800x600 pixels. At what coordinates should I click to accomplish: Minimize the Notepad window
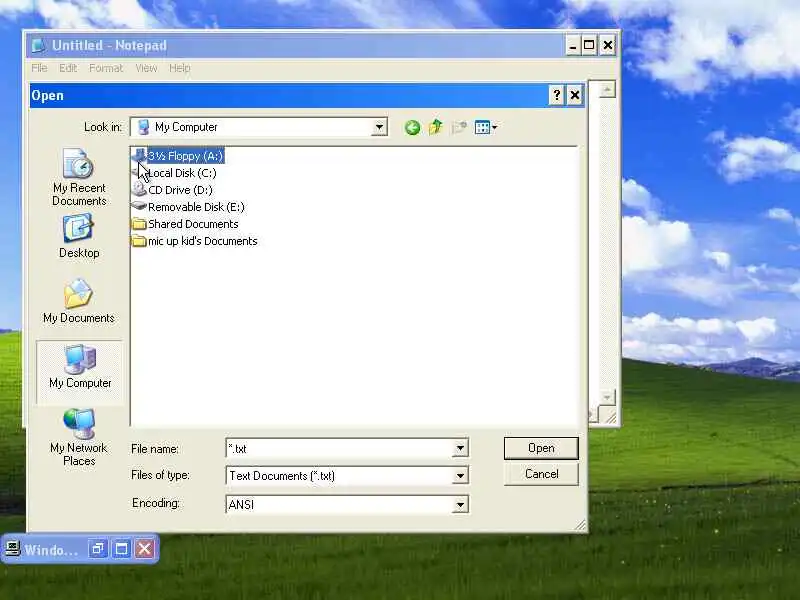click(x=572, y=45)
